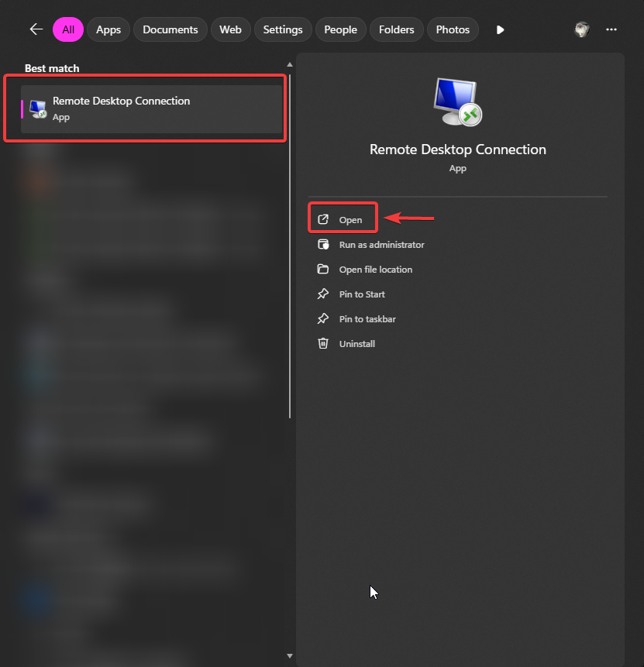This screenshot has width=644, height=667.
Task: Click the Open external-link icon
Action: click(323, 219)
